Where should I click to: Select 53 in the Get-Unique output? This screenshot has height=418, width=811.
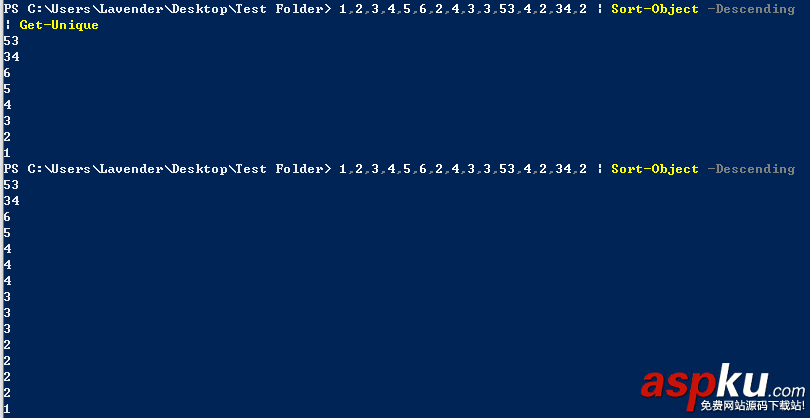click(x=11, y=41)
